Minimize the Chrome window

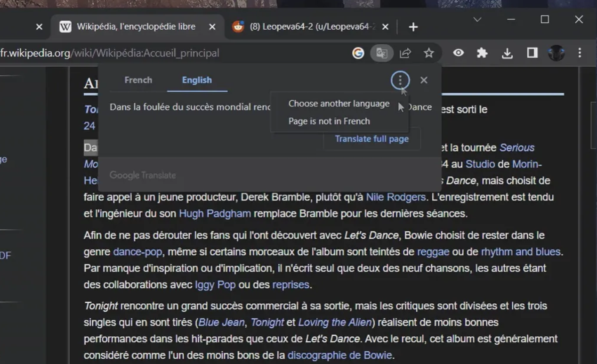tap(511, 20)
